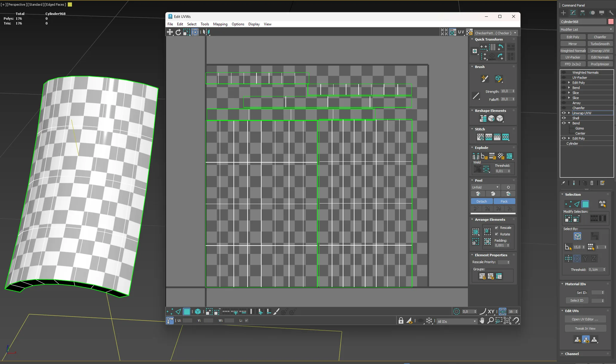This screenshot has height=364, width=616.
Task: Open the Unfold dropdown in Peel rollout
Action: 485,187
